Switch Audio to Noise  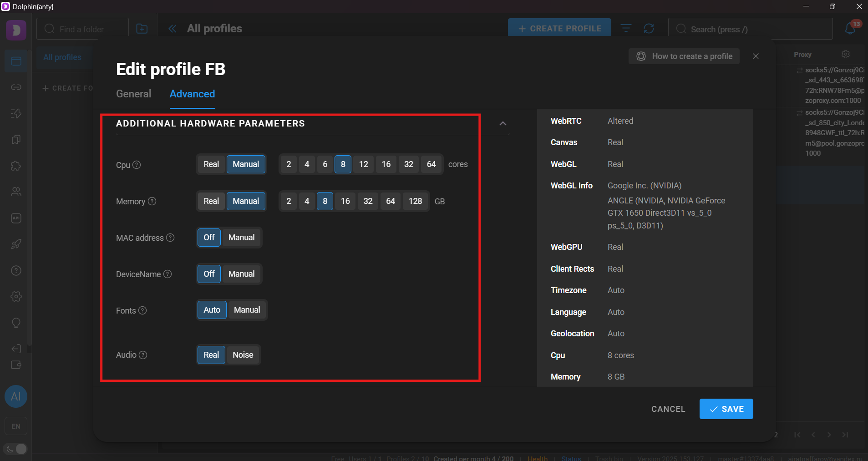pyautogui.click(x=243, y=355)
